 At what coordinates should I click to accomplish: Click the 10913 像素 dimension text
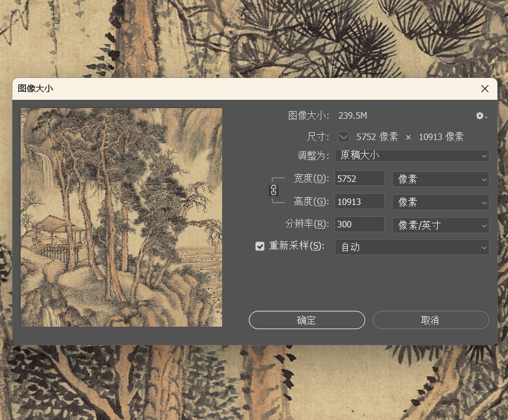[441, 137]
